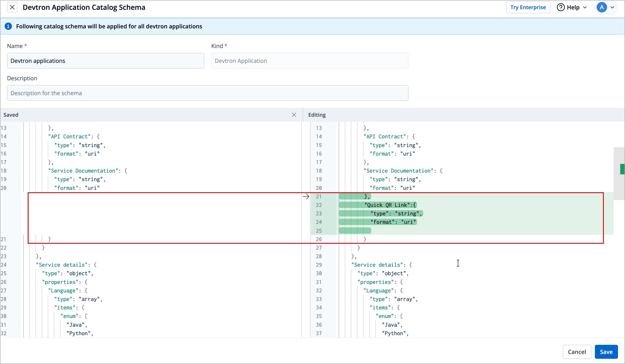
Task: Focus the Name input field
Action: pyautogui.click(x=105, y=61)
